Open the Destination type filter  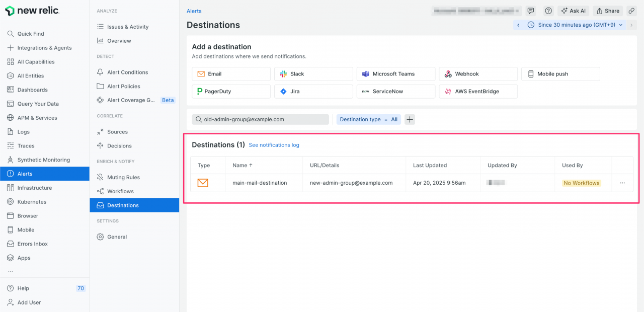point(368,119)
